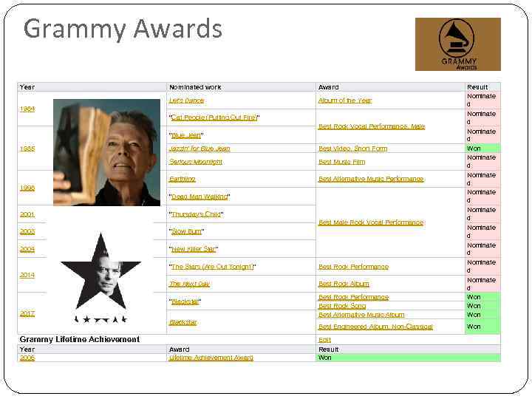Follow Best Video, Short Form link
Viewport: 532px width, 399px height.
[352, 149]
